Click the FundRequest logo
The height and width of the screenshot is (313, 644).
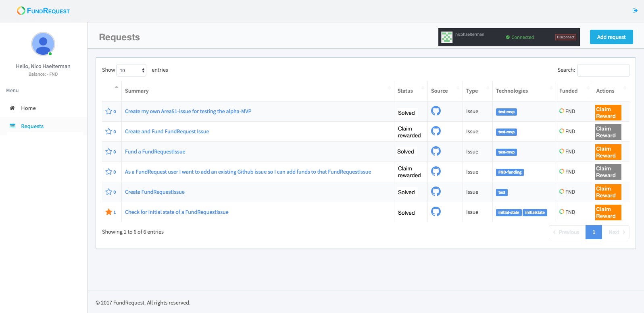click(43, 11)
